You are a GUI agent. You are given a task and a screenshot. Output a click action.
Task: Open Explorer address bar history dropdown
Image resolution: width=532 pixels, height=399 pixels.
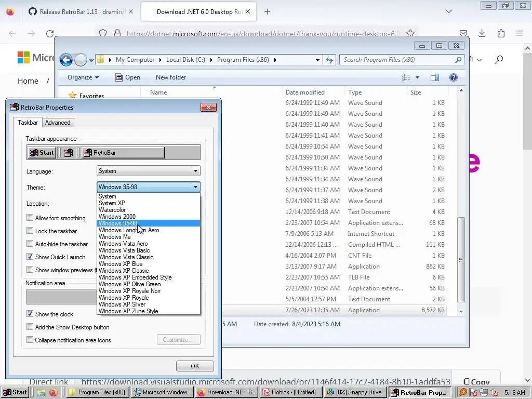[x=317, y=60]
